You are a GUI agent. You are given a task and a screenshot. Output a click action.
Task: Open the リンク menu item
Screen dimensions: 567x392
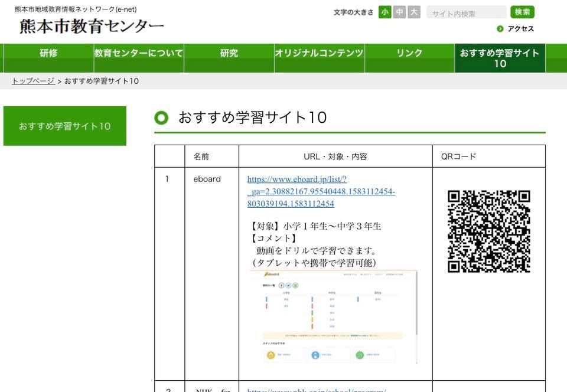pyautogui.click(x=409, y=58)
